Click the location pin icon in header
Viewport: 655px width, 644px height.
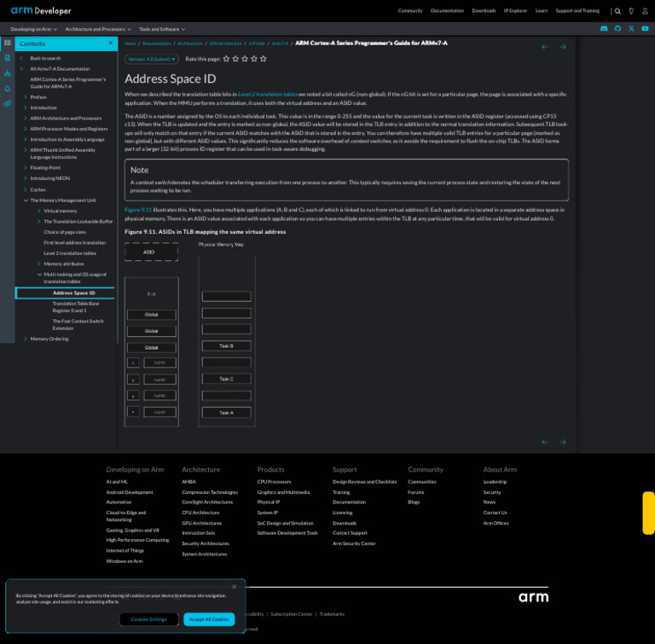click(x=631, y=11)
